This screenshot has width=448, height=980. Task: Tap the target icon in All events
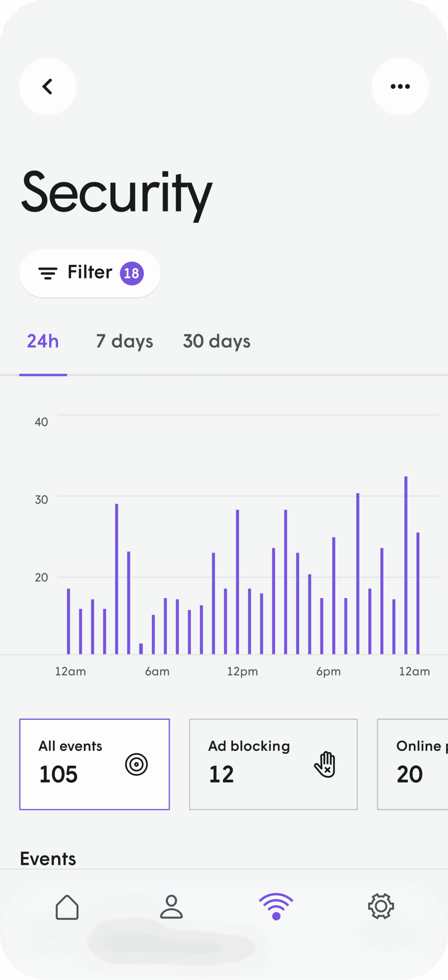[x=136, y=764]
